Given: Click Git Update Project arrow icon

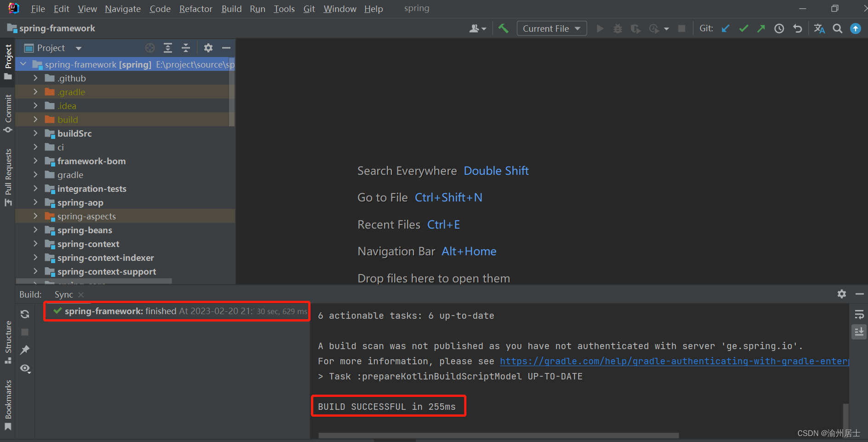Looking at the screenshot, I should pyautogui.click(x=725, y=29).
